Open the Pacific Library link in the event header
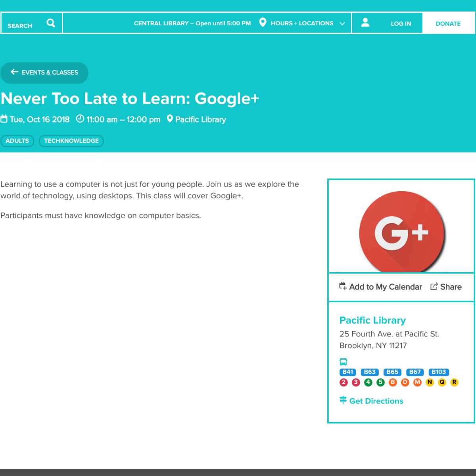476x476 pixels. pos(201,119)
